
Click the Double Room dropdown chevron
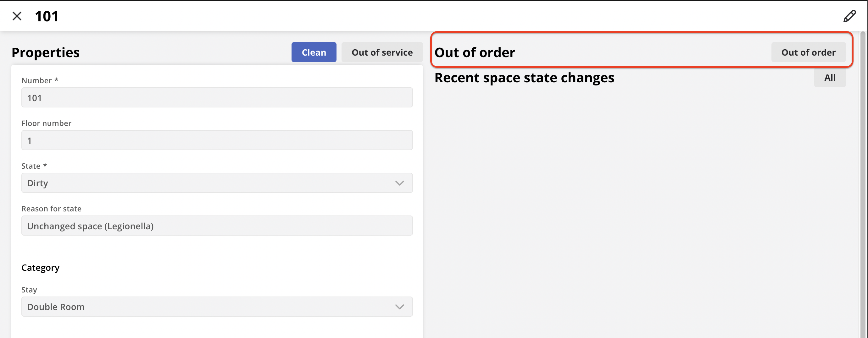coord(399,307)
